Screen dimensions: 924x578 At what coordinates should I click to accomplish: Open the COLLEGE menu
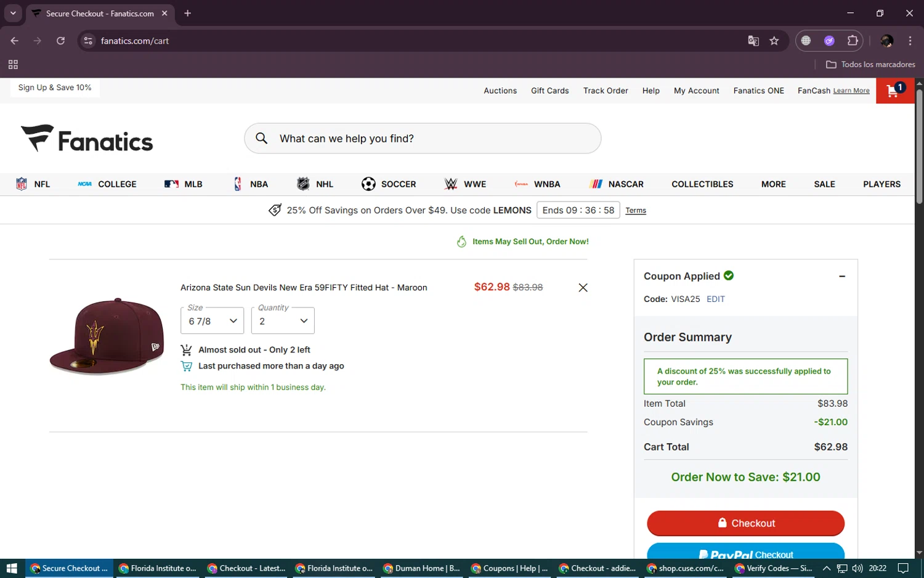pos(107,184)
